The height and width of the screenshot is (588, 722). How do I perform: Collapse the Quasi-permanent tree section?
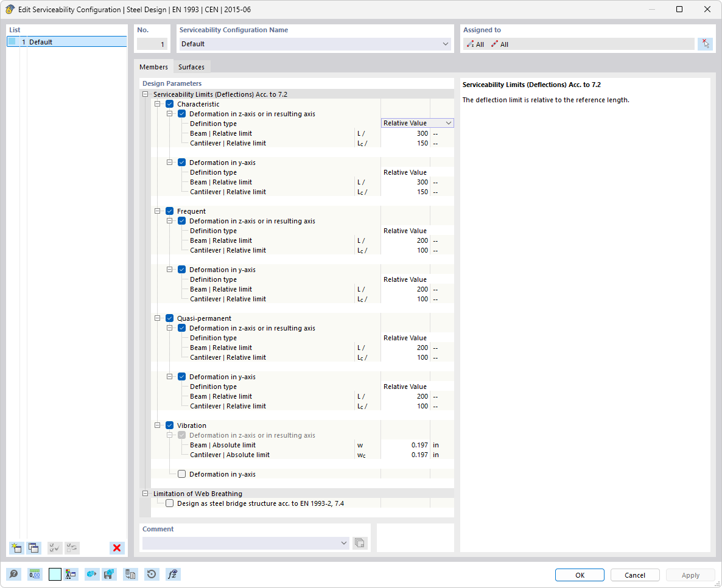click(158, 318)
